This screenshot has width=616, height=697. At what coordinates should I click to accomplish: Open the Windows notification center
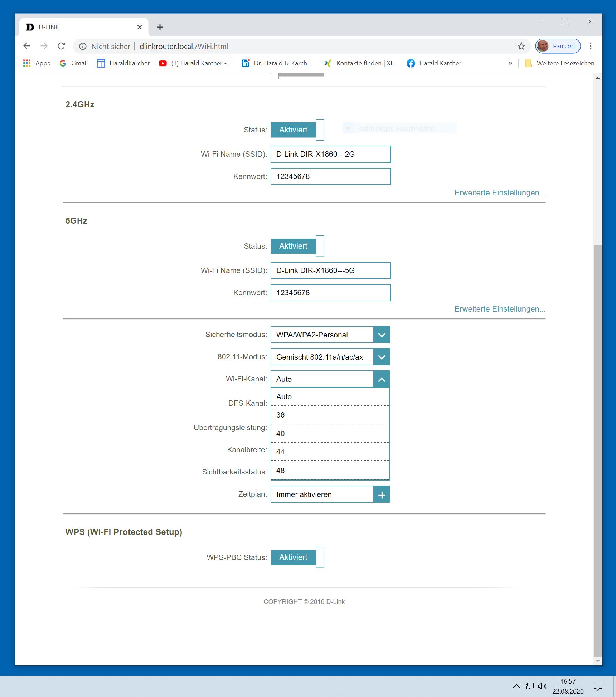click(598, 686)
